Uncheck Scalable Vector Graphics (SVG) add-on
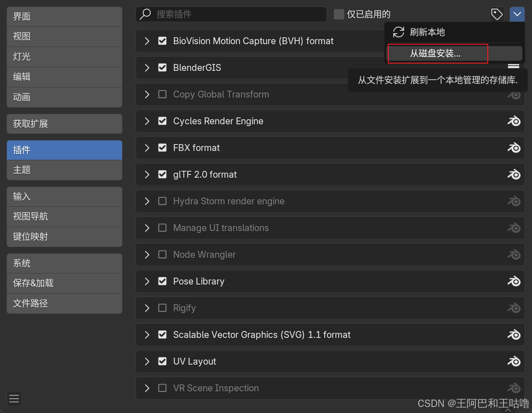This screenshot has height=413, width=532. [x=163, y=335]
